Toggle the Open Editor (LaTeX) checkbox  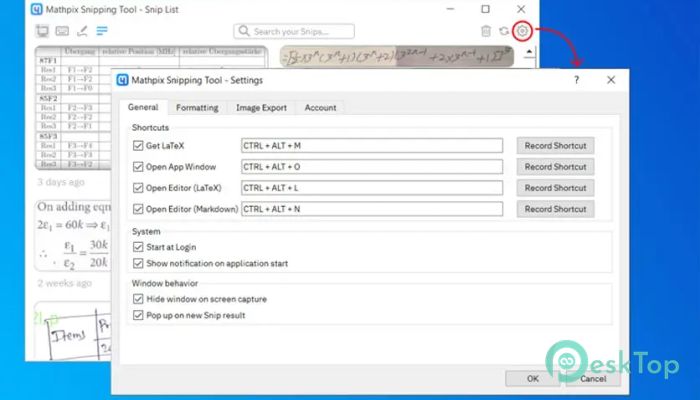[x=138, y=188]
